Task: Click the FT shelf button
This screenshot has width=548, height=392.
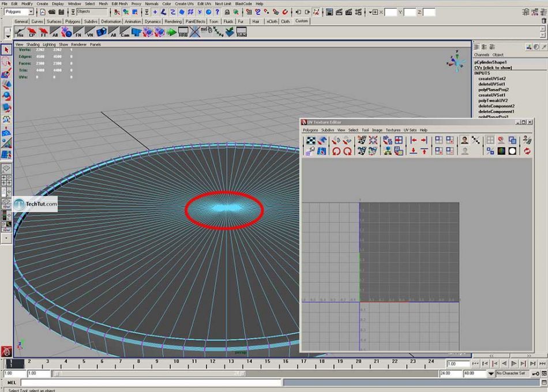Action: coord(43,32)
